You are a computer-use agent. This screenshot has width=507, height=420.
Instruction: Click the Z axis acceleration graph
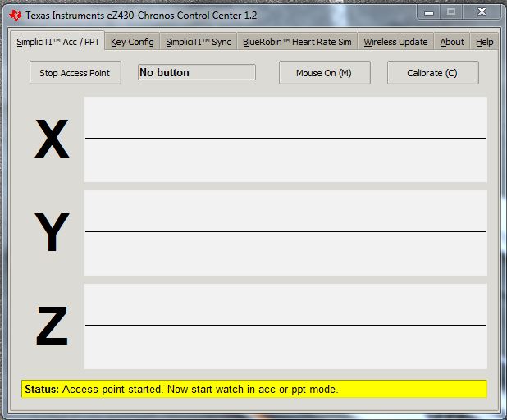(x=285, y=326)
